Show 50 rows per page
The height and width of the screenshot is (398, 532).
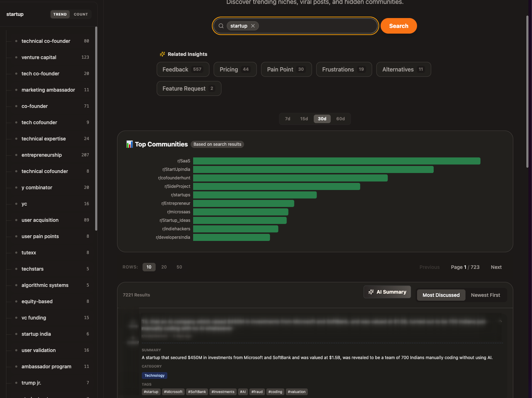[x=179, y=267]
